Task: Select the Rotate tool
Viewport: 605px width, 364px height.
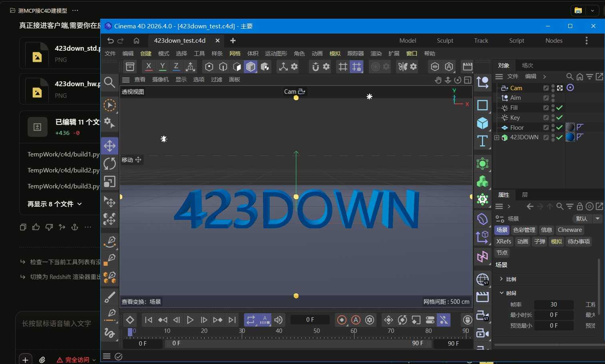Action: [x=109, y=164]
